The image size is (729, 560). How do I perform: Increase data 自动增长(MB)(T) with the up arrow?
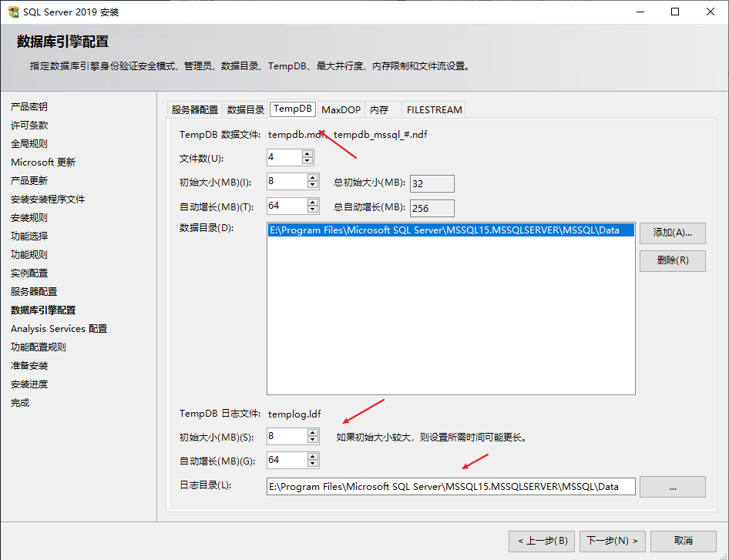point(313,202)
